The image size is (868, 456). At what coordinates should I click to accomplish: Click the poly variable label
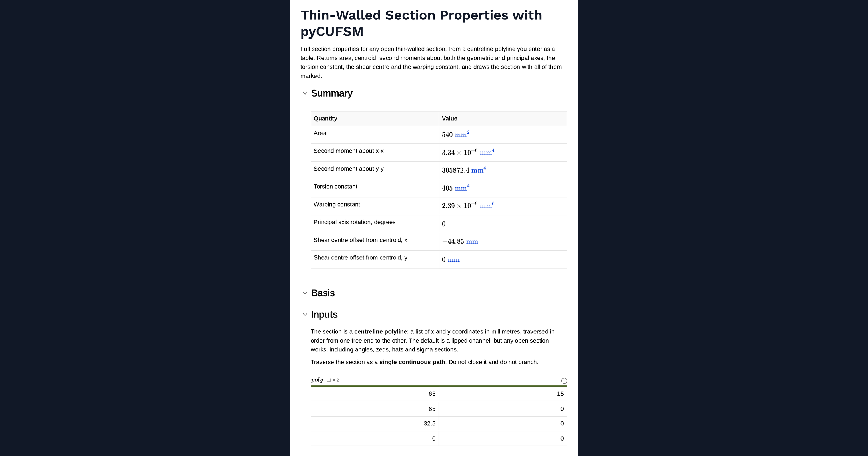317,380
